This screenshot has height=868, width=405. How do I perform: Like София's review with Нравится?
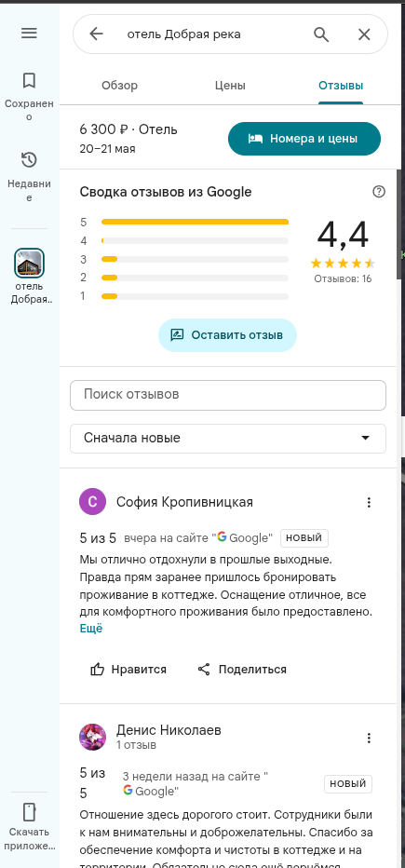[x=128, y=670]
